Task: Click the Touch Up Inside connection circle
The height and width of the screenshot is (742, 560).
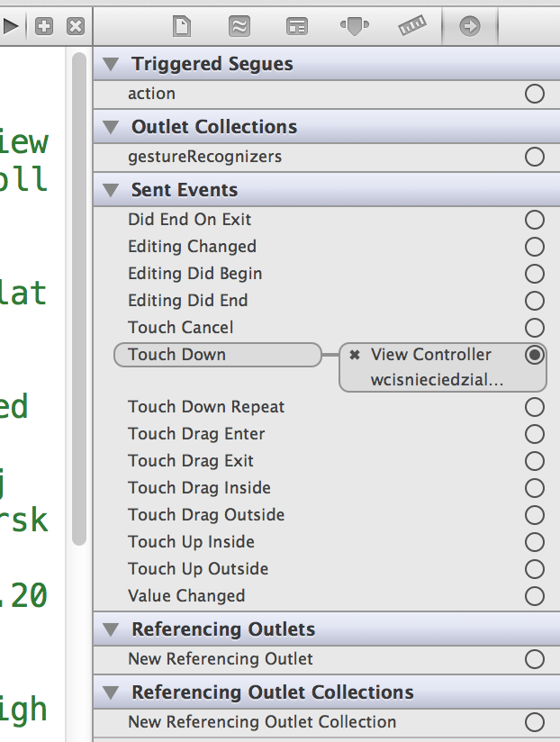Action: click(535, 542)
